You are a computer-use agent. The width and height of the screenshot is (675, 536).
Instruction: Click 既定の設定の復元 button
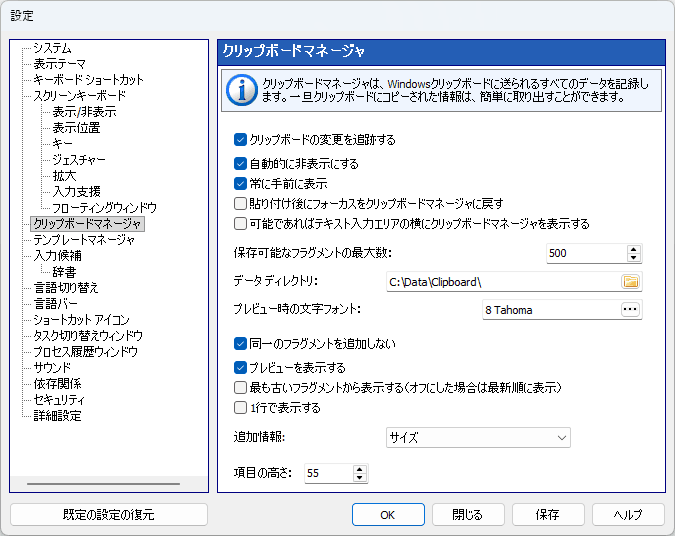pyautogui.click(x=109, y=514)
